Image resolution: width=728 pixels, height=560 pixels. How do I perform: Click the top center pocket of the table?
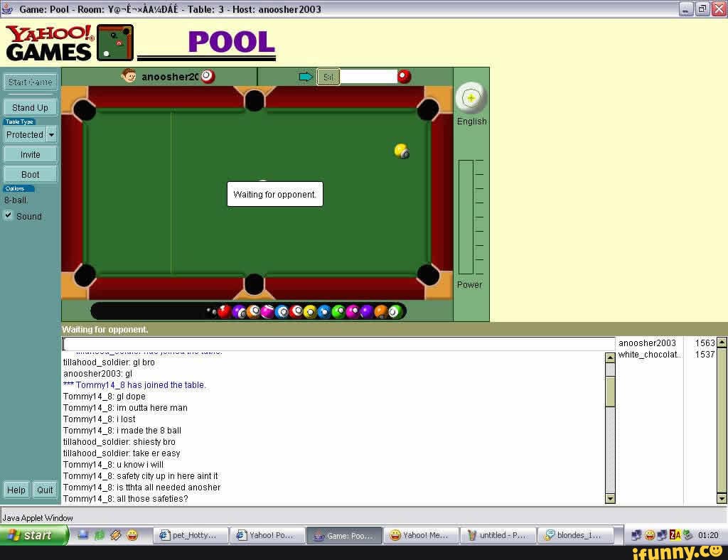254,100
